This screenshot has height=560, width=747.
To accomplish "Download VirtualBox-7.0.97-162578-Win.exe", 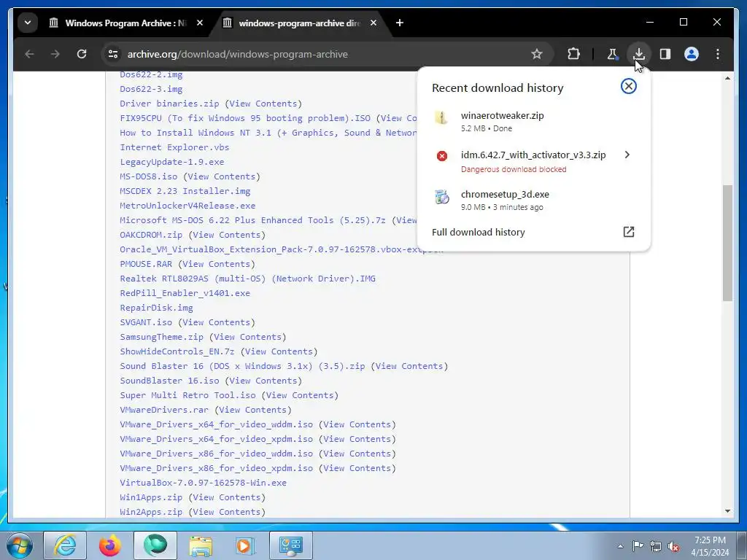I will click(x=203, y=483).
